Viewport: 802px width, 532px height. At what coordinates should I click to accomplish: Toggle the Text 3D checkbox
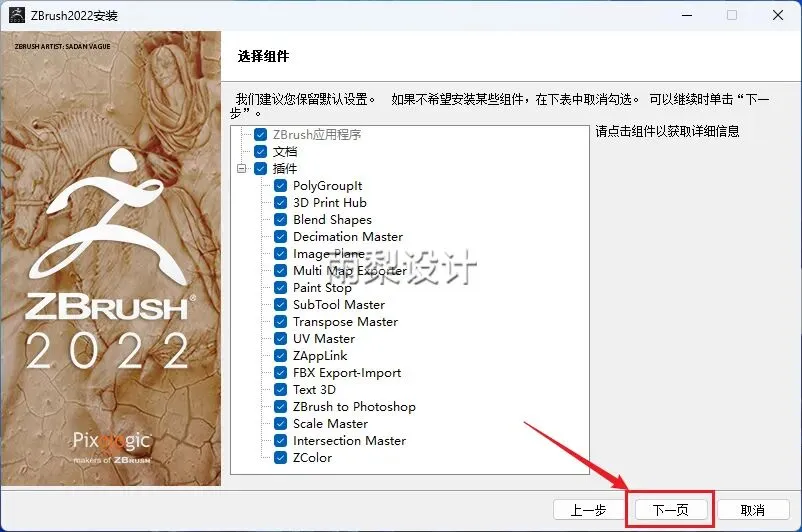280,389
